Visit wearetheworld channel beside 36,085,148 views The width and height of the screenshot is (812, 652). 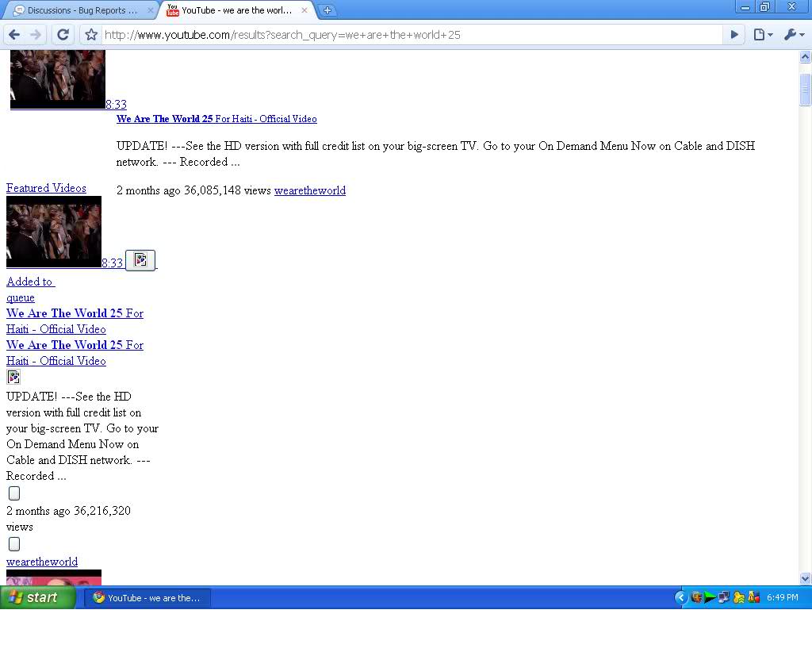coord(310,190)
